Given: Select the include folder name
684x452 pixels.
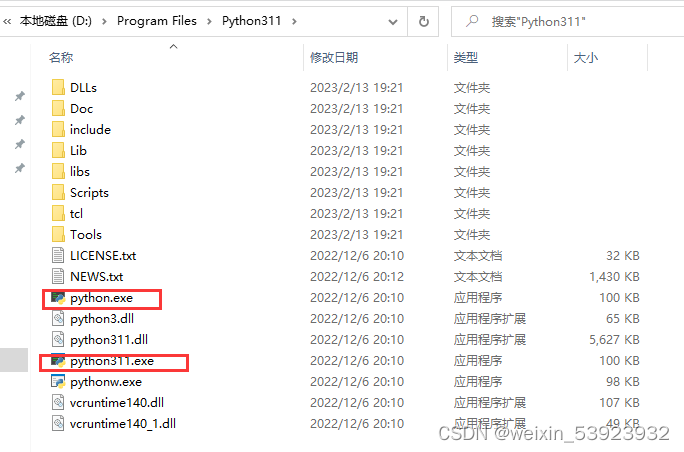Looking at the screenshot, I should (x=90, y=129).
